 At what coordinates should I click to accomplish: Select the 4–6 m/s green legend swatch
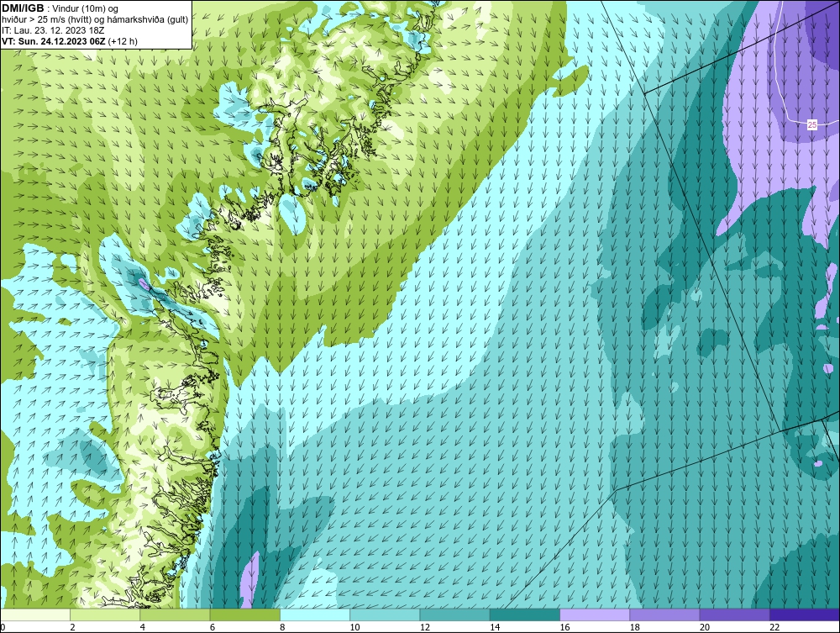[x=175, y=615]
